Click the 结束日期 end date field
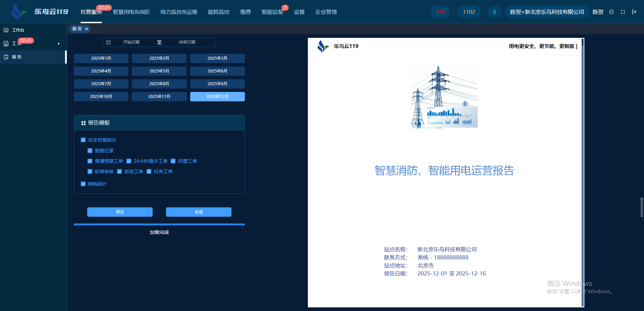Image resolution: width=644 pixels, height=311 pixels. 187,42
